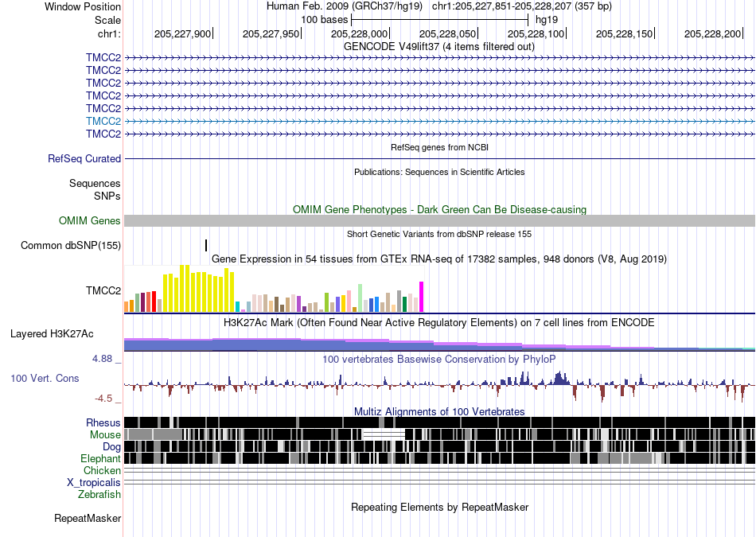The width and height of the screenshot is (756, 537).
Task: Click the tall magenta GTEx tissue bar
Action: pyautogui.click(x=422, y=297)
